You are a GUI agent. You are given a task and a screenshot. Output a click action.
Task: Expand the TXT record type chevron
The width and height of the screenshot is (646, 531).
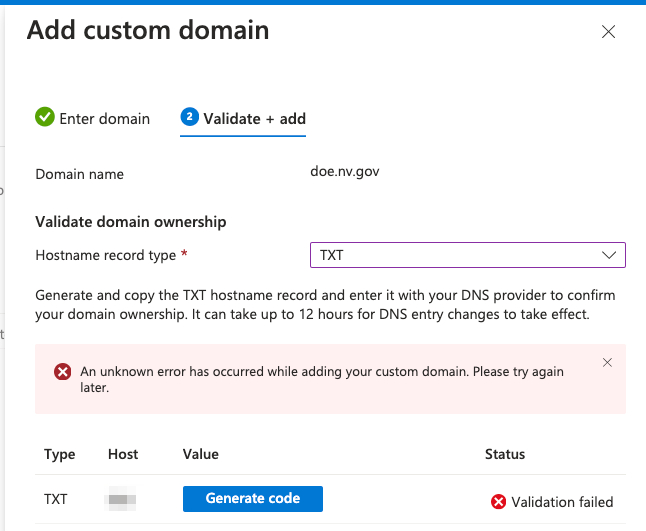pos(609,255)
